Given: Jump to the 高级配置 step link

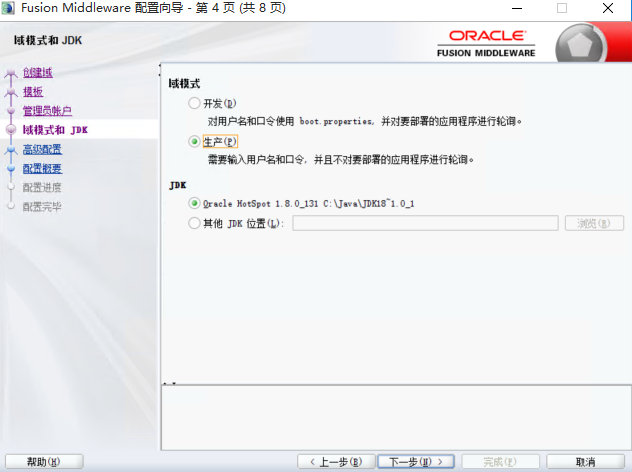Looking at the screenshot, I should 42,150.
